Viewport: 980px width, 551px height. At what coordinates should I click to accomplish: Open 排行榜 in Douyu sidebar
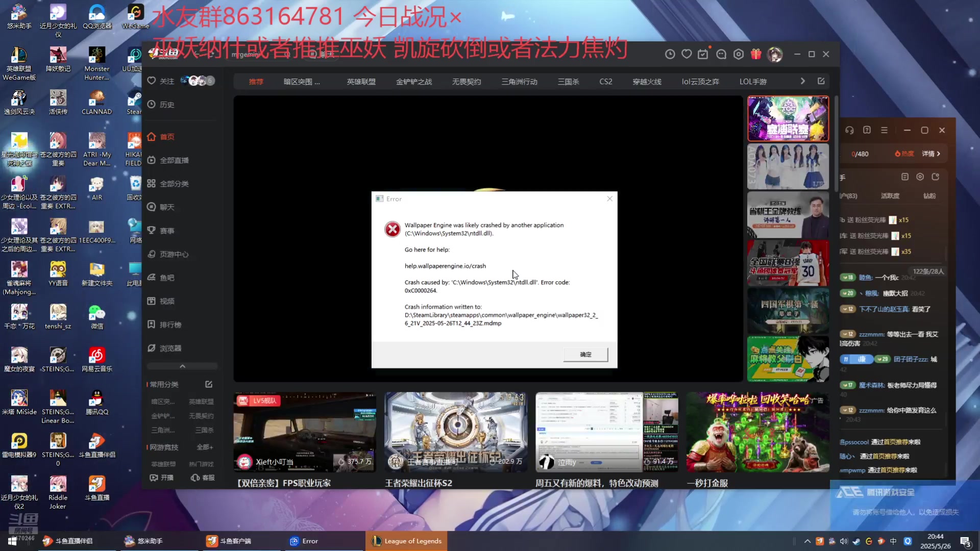[165, 324]
